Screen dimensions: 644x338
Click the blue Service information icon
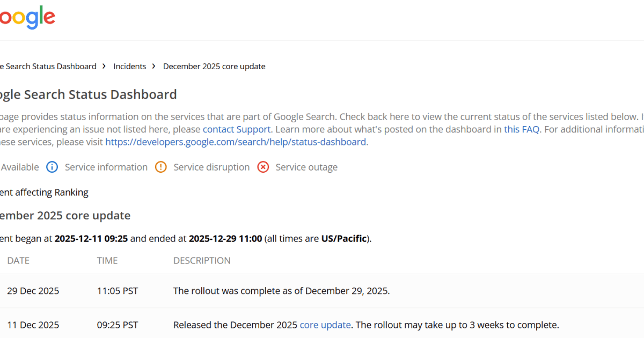52,167
